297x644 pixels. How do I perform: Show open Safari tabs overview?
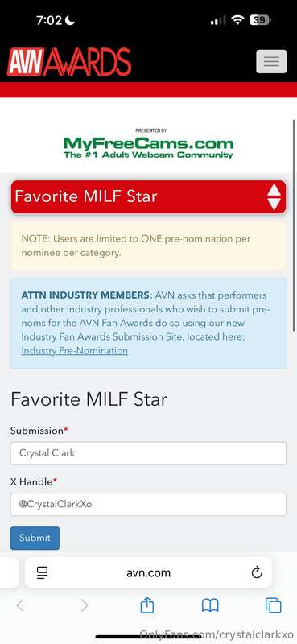pyautogui.click(x=273, y=605)
